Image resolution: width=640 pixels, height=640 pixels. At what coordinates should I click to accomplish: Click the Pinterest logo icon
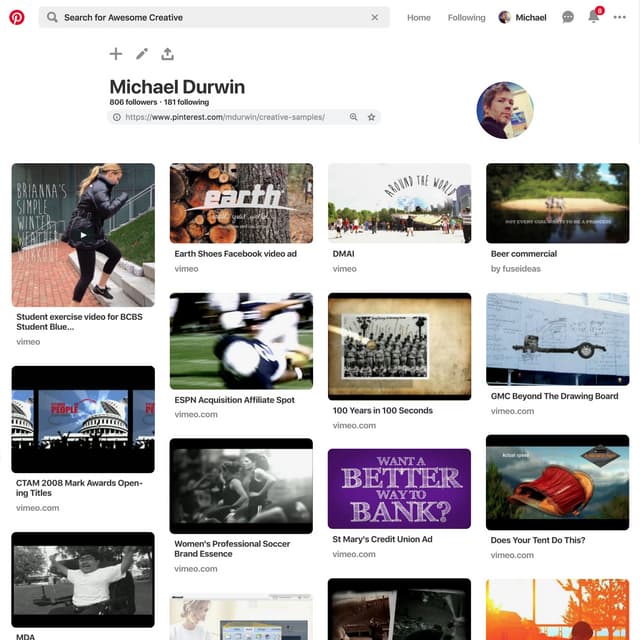(x=17, y=17)
